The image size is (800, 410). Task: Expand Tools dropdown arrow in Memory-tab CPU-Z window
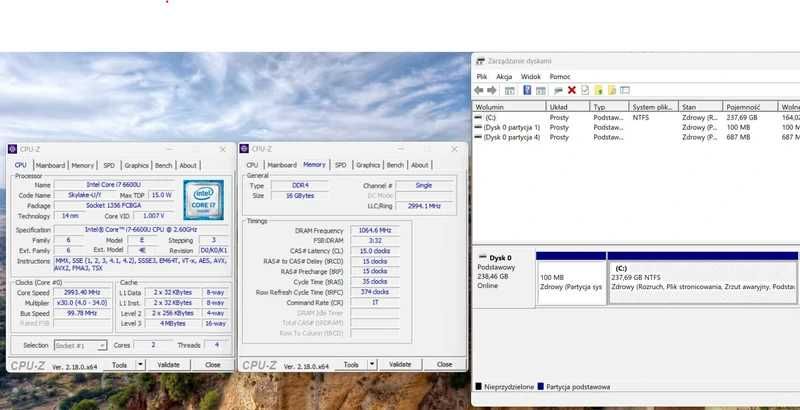click(372, 364)
